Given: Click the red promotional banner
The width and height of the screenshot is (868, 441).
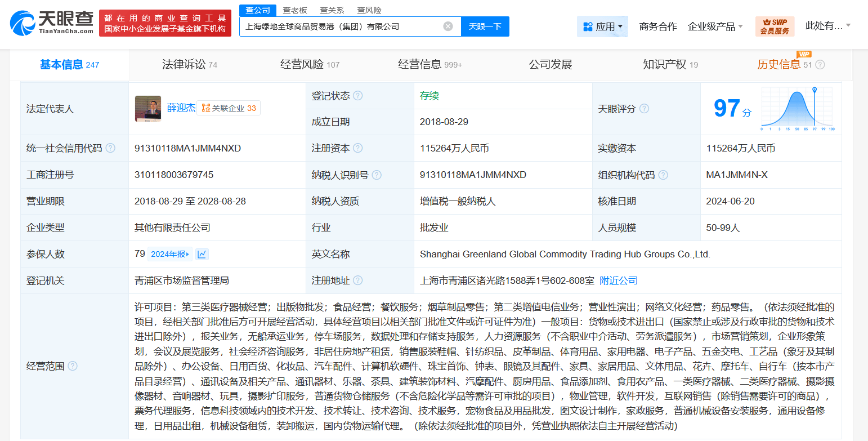Looking at the screenshot, I should click(x=165, y=23).
